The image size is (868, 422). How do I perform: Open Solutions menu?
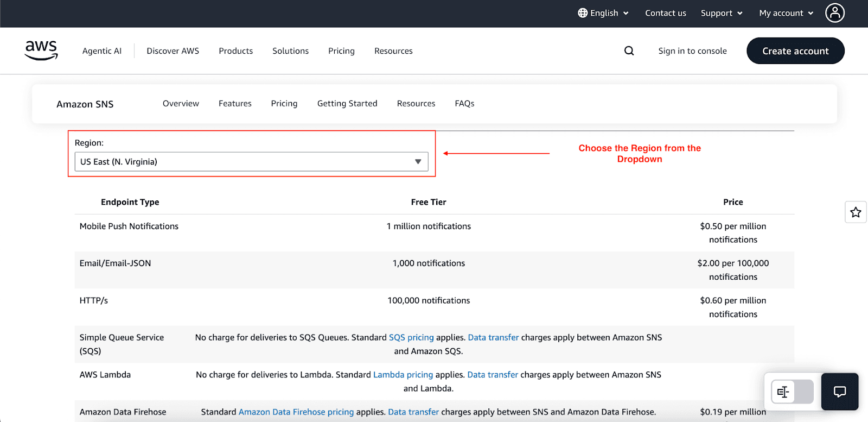coord(290,51)
